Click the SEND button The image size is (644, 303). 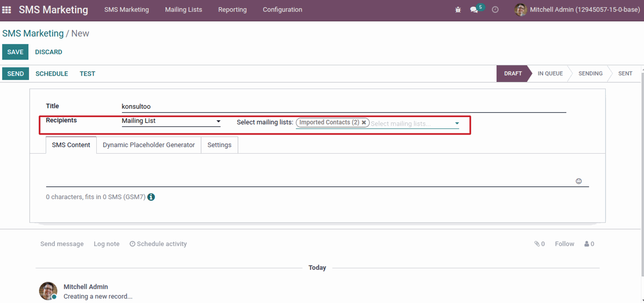coord(15,74)
